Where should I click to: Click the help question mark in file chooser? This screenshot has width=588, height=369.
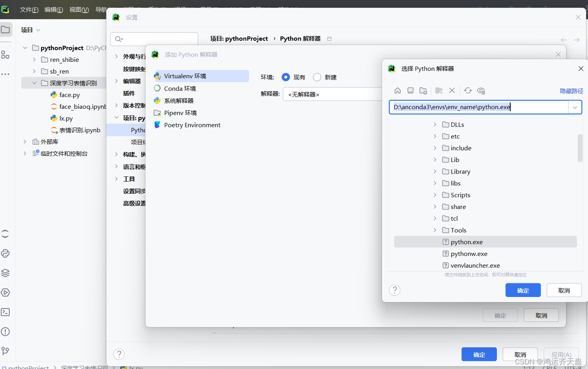point(394,290)
